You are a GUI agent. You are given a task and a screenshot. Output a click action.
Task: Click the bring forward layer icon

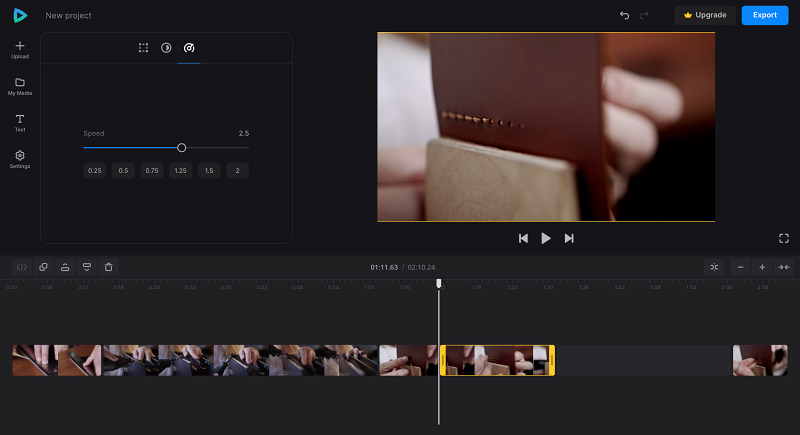point(65,267)
